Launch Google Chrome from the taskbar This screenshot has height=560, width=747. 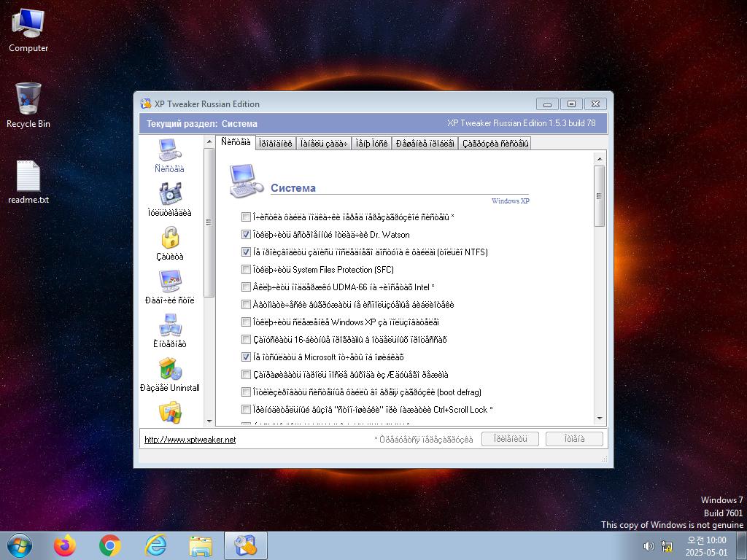[x=110, y=545]
